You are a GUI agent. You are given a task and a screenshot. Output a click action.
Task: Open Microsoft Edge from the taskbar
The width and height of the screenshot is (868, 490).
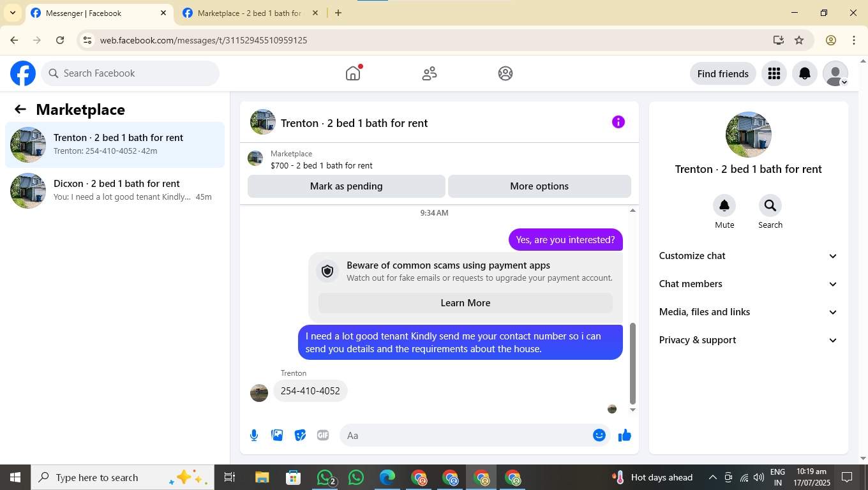click(x=387, y=477)
